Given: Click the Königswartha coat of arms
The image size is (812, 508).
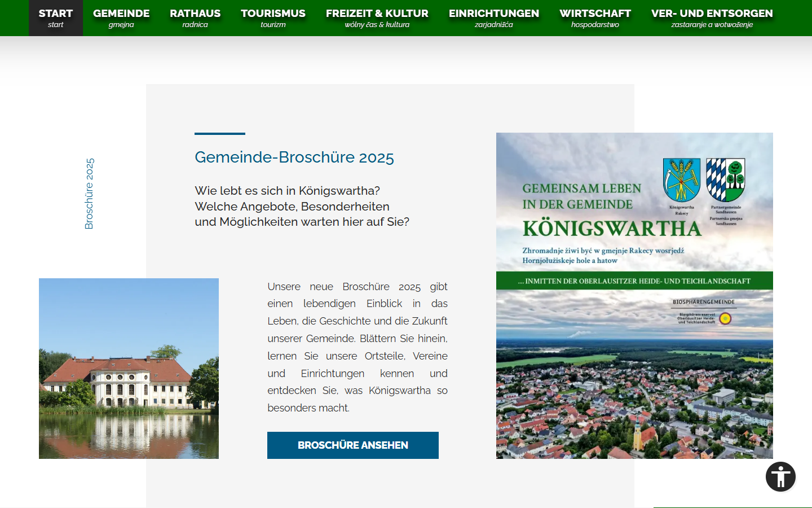Looking at the screenshot, I should coord(681,179).
